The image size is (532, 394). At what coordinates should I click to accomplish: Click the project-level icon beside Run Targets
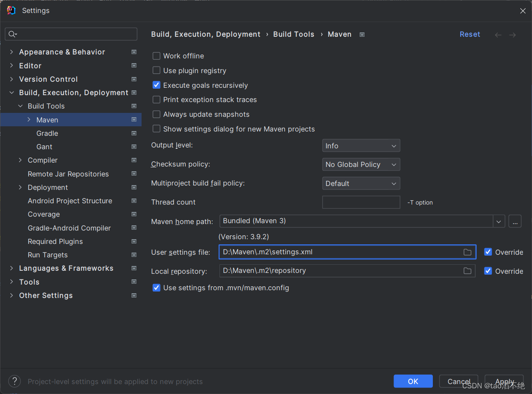pos(134,255)
